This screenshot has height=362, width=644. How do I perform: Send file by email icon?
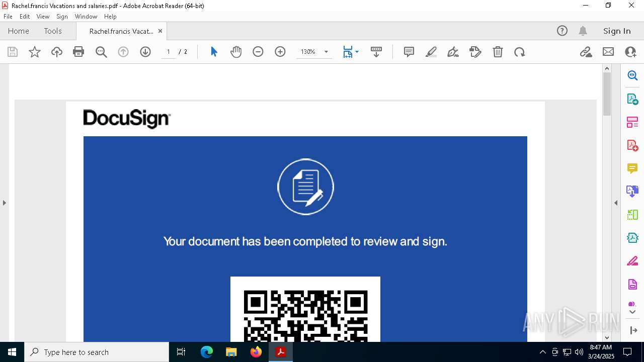point(608,52)
